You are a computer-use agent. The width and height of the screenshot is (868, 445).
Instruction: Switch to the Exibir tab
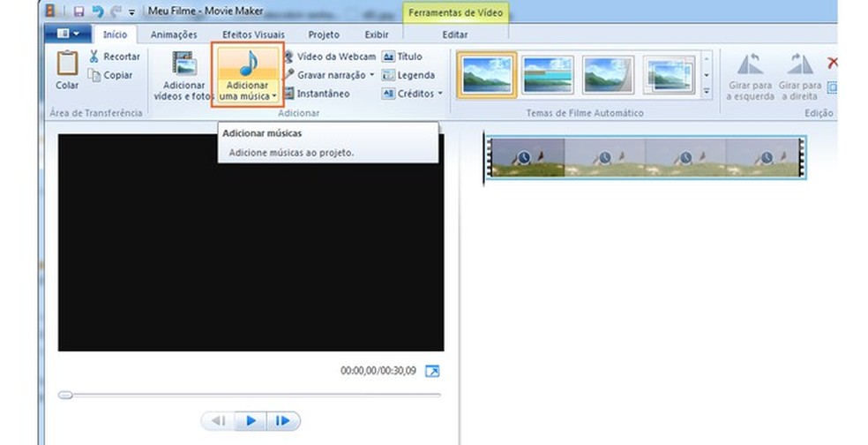point(377,34)
